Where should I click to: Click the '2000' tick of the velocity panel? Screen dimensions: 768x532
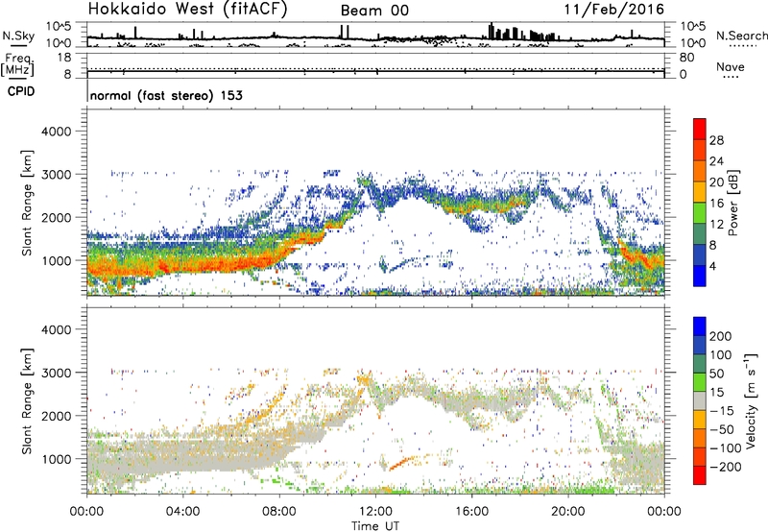(57, 416)
